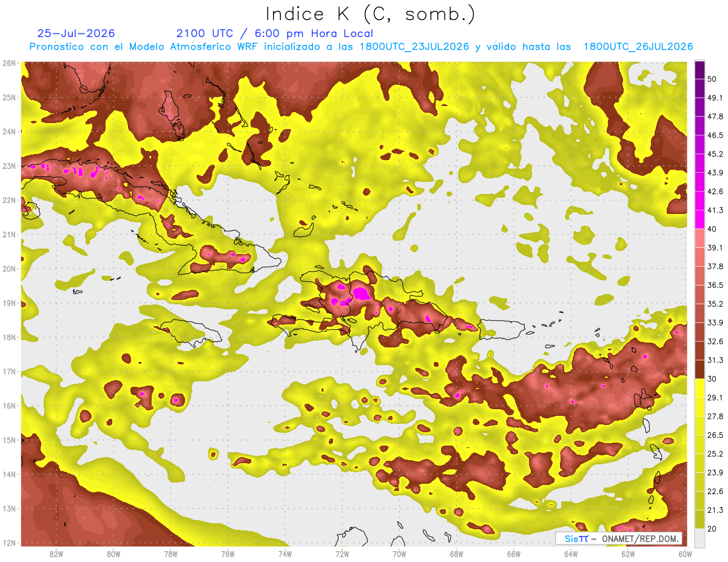The height and width of the screenshot is (562, 728).
Task: Click the longitude axis label "68W"
Action: 457,554
